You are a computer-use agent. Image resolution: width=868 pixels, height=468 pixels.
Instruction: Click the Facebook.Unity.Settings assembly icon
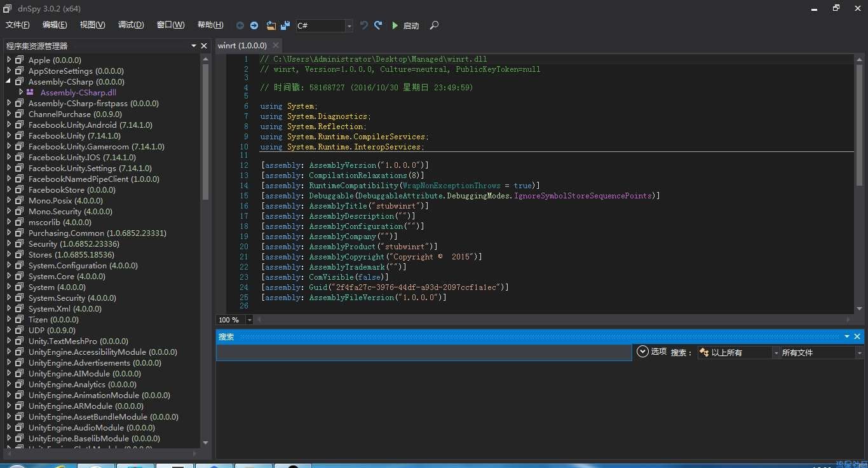[x=20, y=168]
